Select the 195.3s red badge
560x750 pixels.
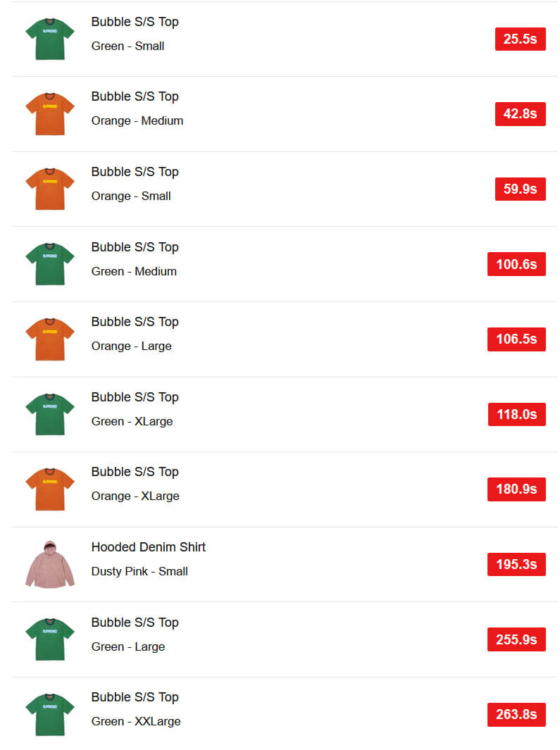pyautogui.click(x=516, y=564)
